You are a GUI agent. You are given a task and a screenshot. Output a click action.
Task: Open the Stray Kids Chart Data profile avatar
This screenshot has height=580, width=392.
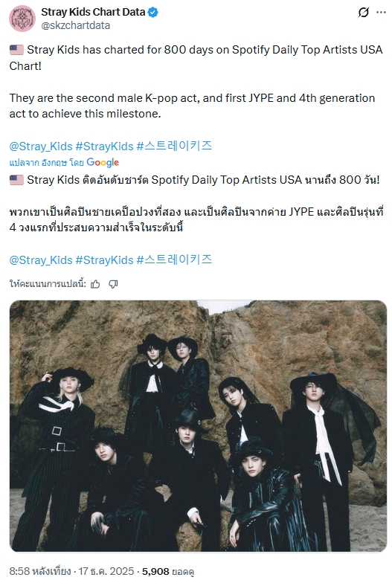coord(22,19)
